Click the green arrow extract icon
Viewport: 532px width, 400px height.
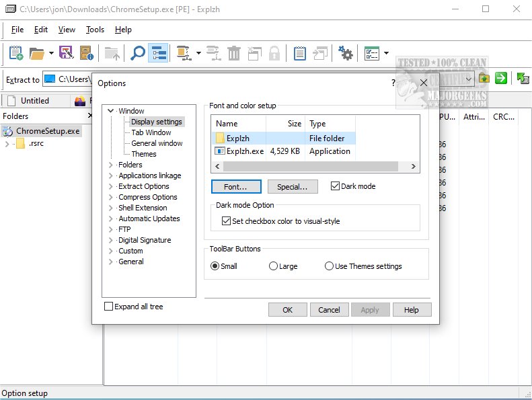point(501,79)
